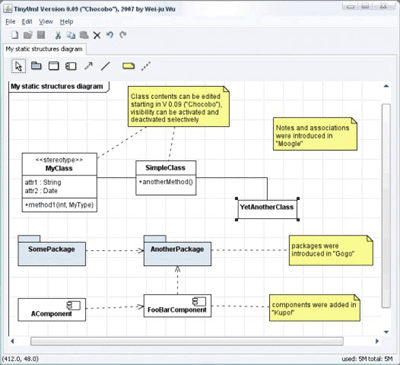Viewport: 400px width, 365px height.
Task: Choose the package creation tool
Action: tap(36, 66)
